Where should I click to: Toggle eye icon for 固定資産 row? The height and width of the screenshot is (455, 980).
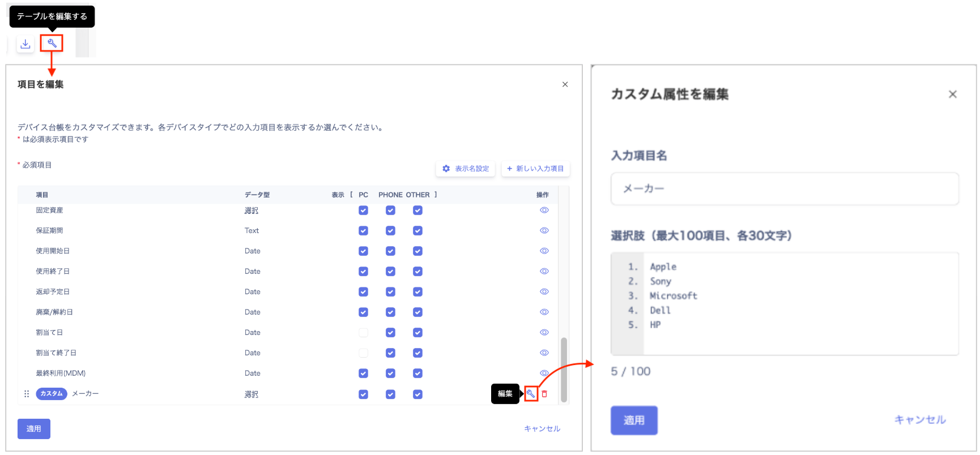pyautogui.click(x=544, y=210)
